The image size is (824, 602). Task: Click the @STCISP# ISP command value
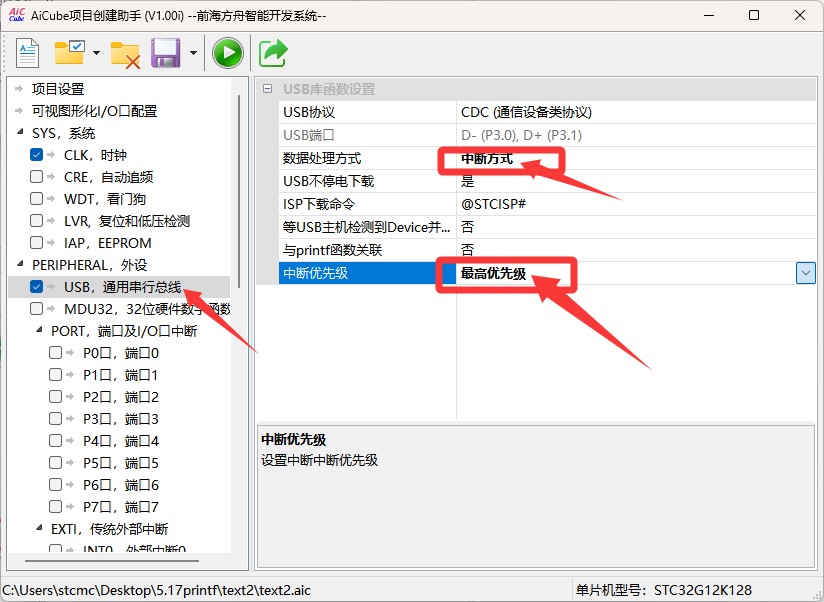pos(493,204)
